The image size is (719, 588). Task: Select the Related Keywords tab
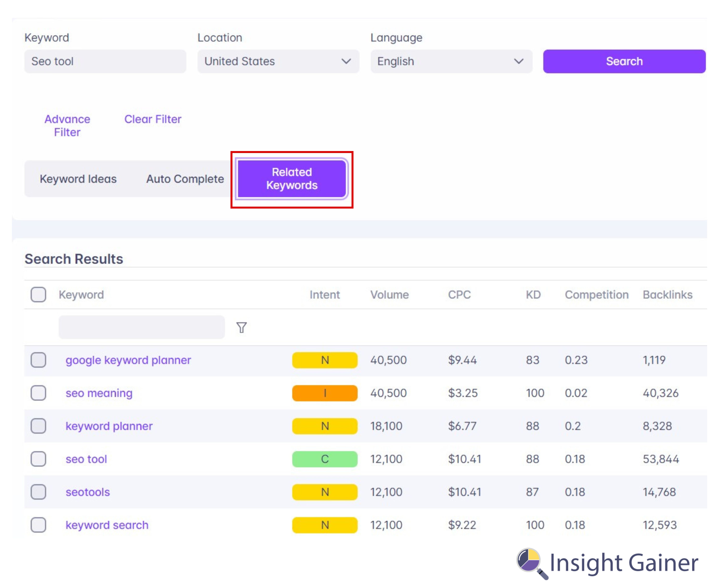pyautogui.click(x=292, y=179)
